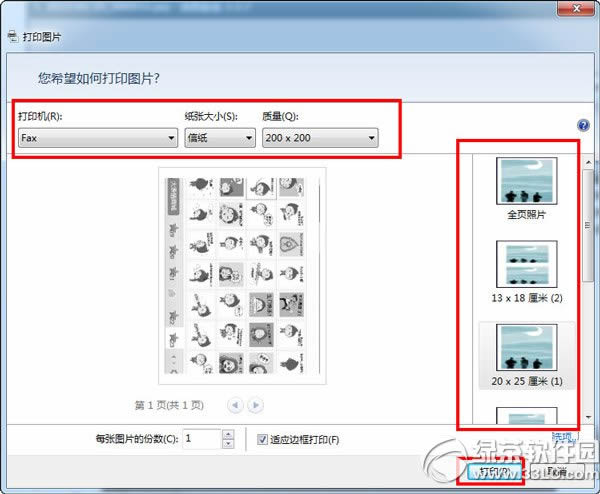Click the printer icon in title bar
600x494 pixels.
point(13,36)
